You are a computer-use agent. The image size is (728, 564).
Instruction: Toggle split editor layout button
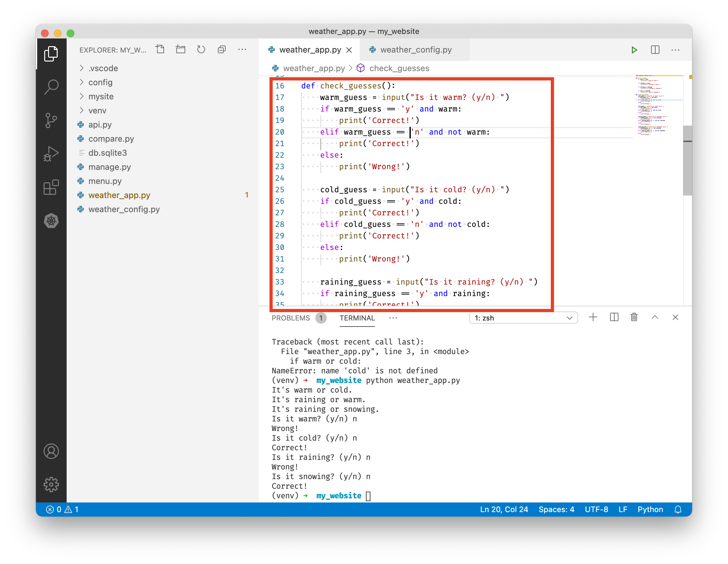coord(655,50)
